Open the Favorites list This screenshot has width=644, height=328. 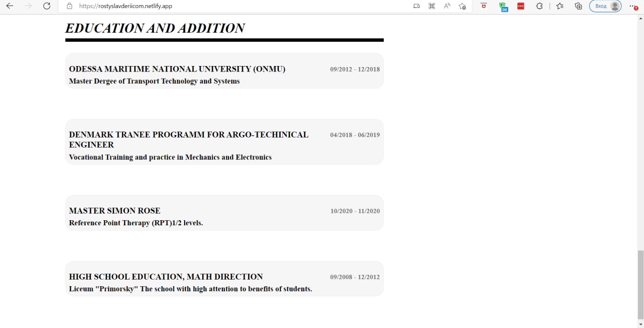(x=560, y=6)
